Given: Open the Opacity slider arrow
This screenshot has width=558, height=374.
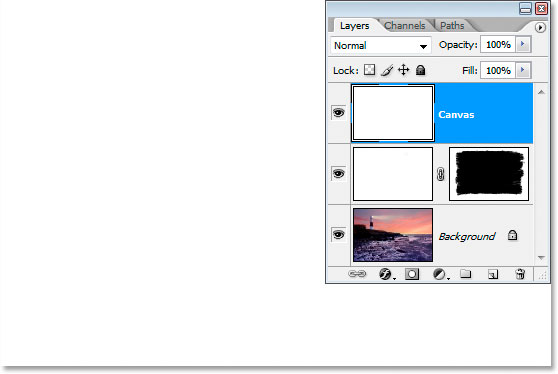Looking at the screenshot, I should 523,44.
